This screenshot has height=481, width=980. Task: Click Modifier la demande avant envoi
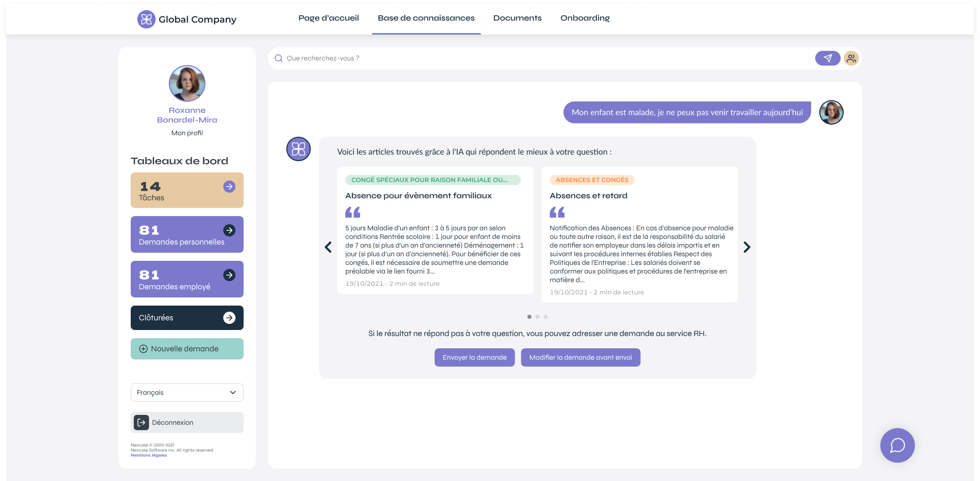click(x=580, y=357)
